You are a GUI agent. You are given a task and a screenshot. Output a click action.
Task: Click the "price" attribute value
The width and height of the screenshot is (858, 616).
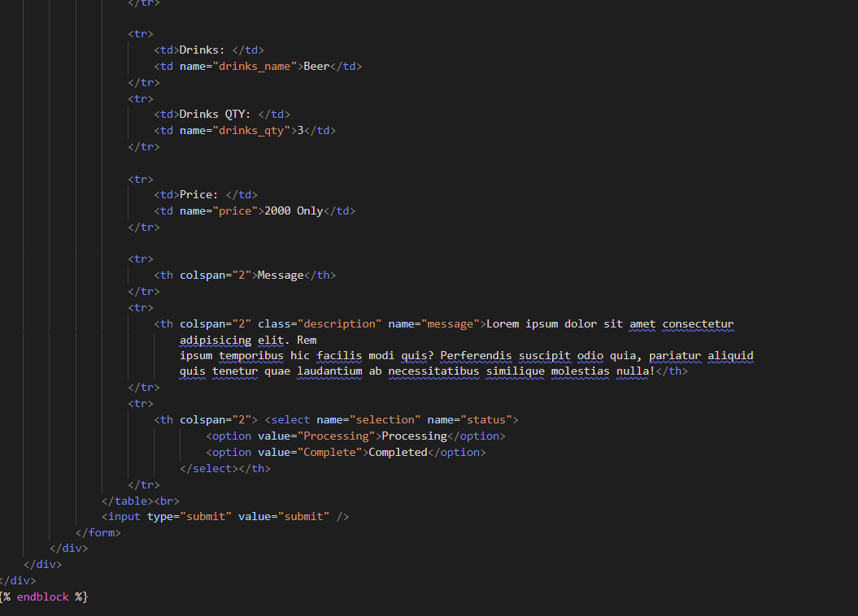[235, 211]
